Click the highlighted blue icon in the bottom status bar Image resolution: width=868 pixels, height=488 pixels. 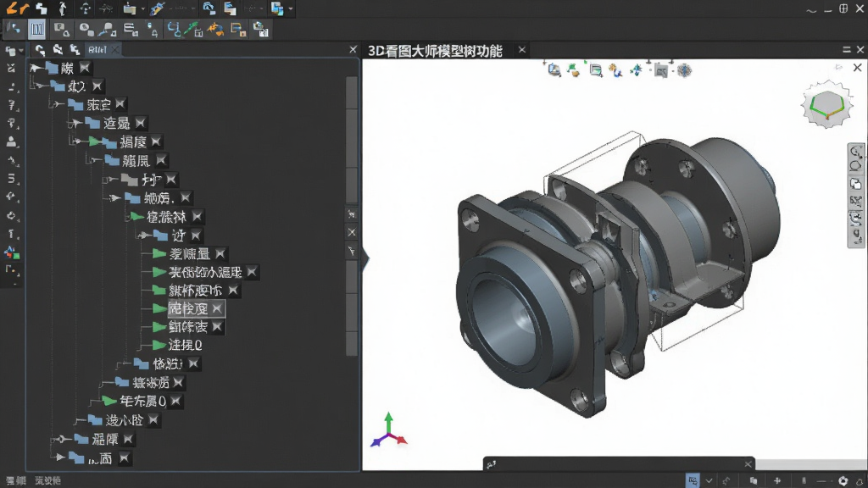[693, 480]
